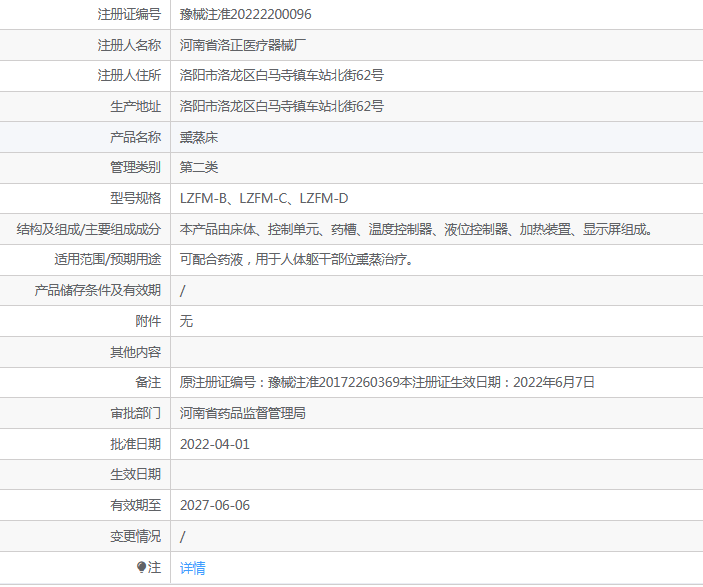703x587 pixels.
Task: Select the 备注 remark text
Action: point(387,382)
